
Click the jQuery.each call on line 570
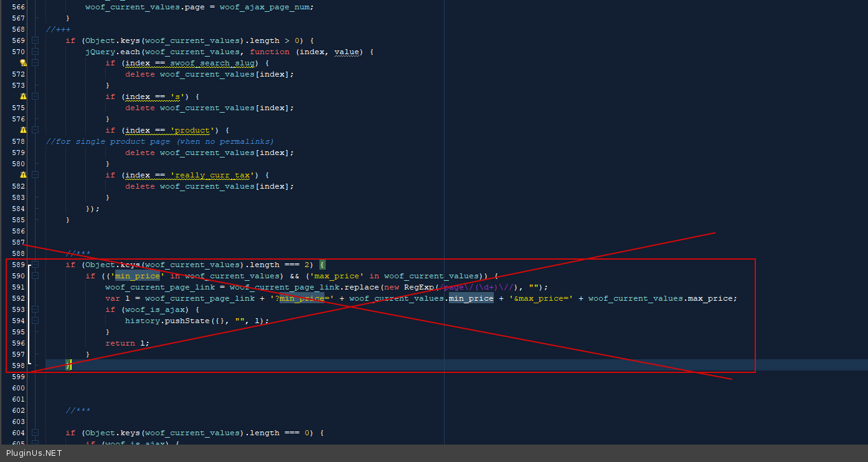coord(113,52)
